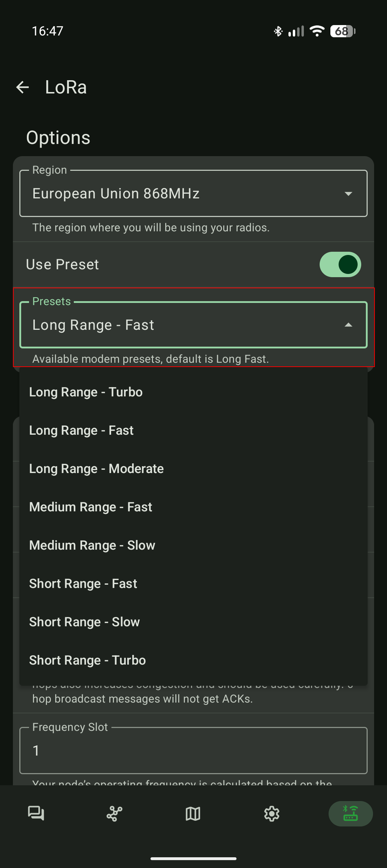This screenshot has height=868, width=387.
Task: Edit the Frequency Slot value field
Action: click(x=193, y=751)
